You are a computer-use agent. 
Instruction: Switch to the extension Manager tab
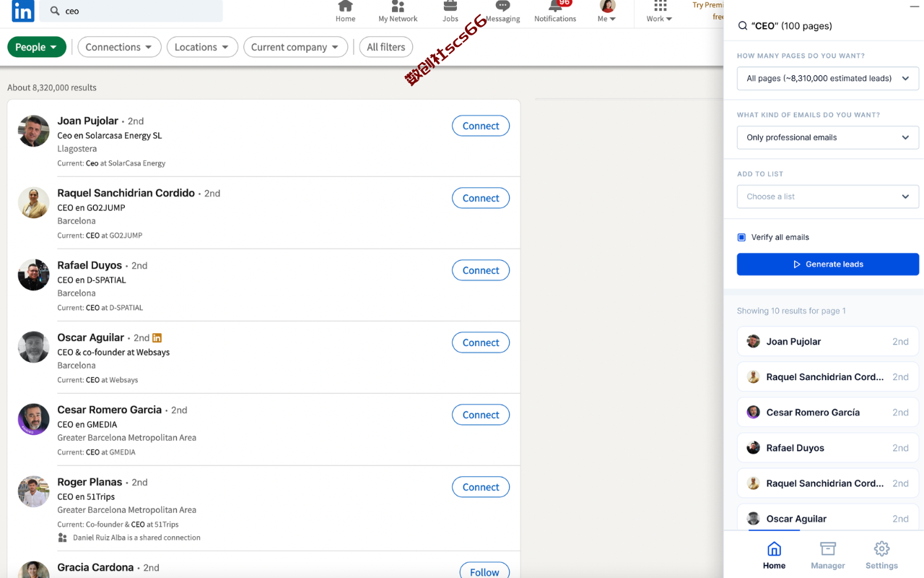pyautogui.click(x=828, y=556)
